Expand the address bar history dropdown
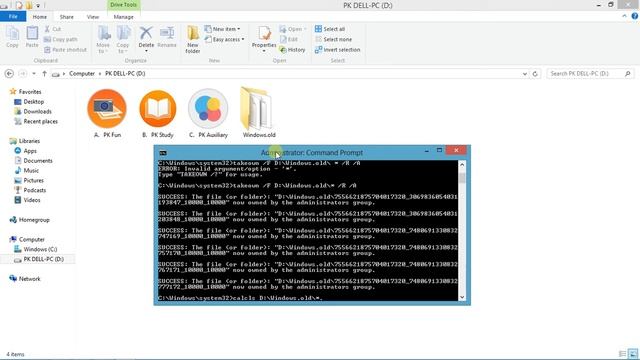640x360 pixels. point(524,74)
